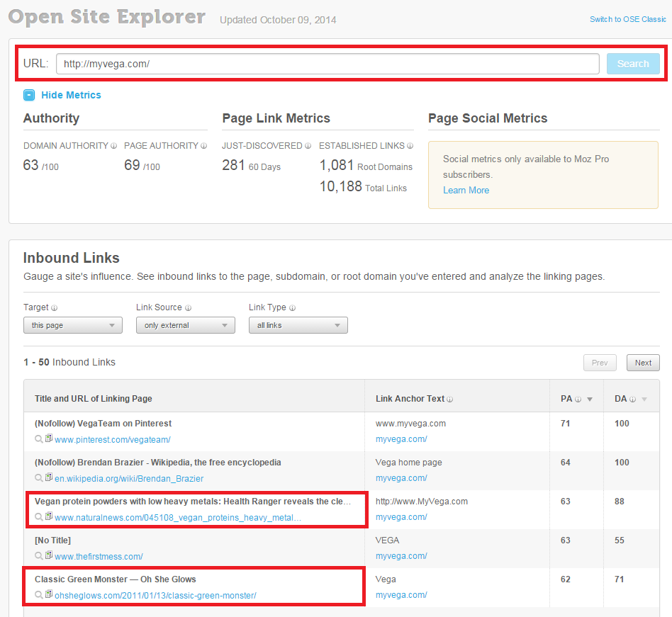Click the Open Site Explorer logo
Image resolution: width=672 pixels, height=617 pixels.
click(107, 17)
